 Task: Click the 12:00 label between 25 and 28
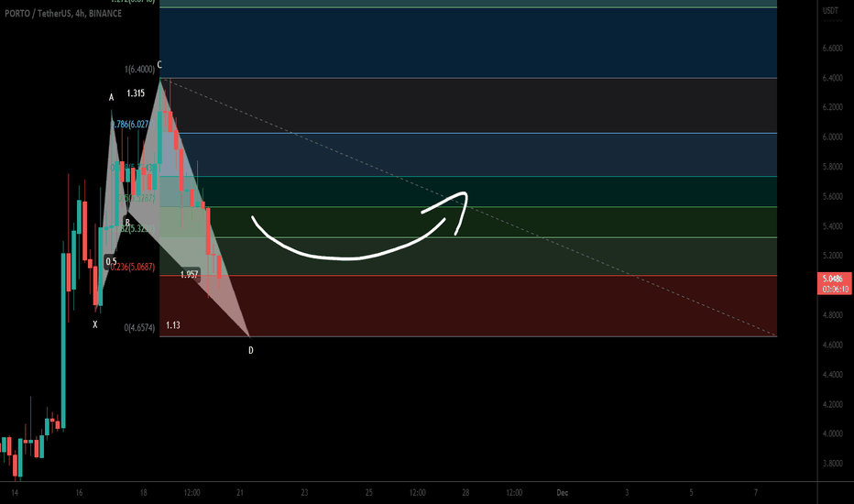coord(417,493)
